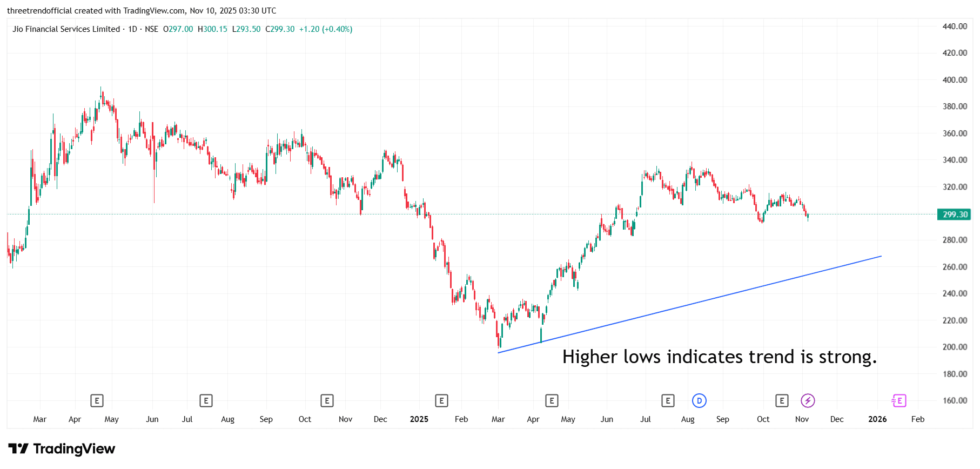This screenshot has height=469, width=980.
Task: Click the Jio Financial Services Limited symbol title
Action: tap(66, 29)
